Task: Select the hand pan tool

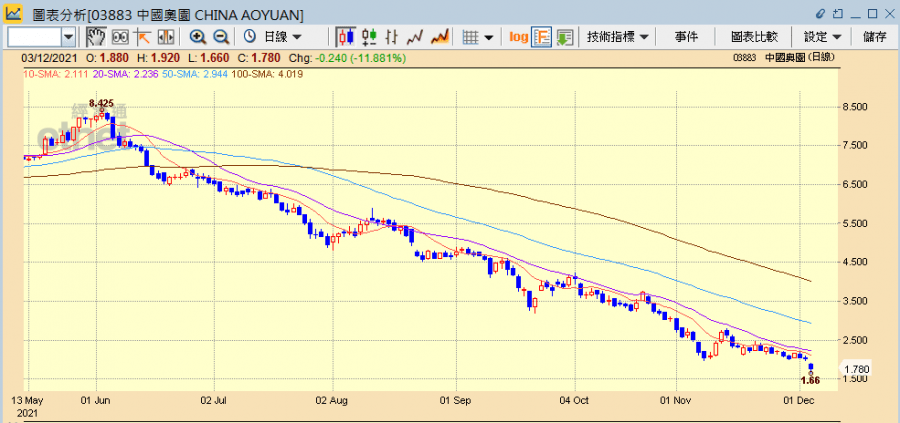Action: pyautogui.click(x=96, y=37)
